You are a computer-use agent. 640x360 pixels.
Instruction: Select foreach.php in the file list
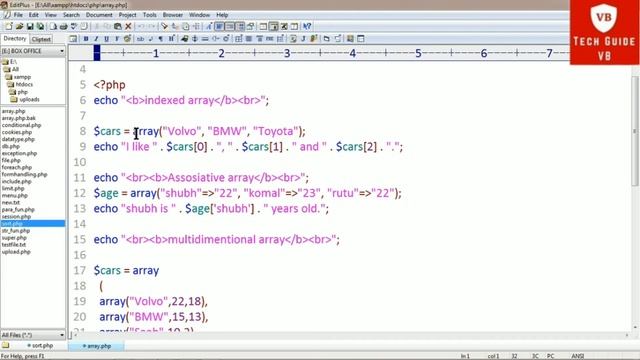(x=17, y=167)
